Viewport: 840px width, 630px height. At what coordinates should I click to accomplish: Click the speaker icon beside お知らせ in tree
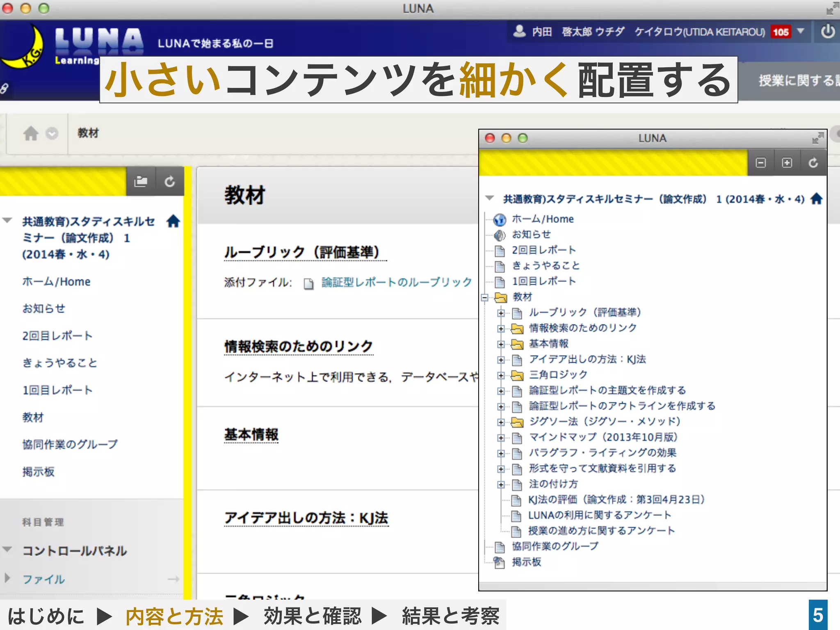pos(500,235)
